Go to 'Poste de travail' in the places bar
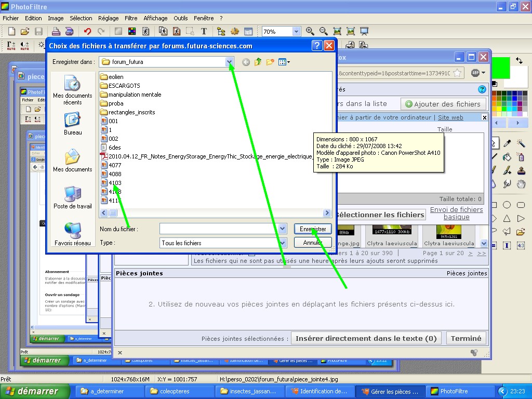Image resolution: width=532 pixels, height=399 pixels. pos(72,197)
